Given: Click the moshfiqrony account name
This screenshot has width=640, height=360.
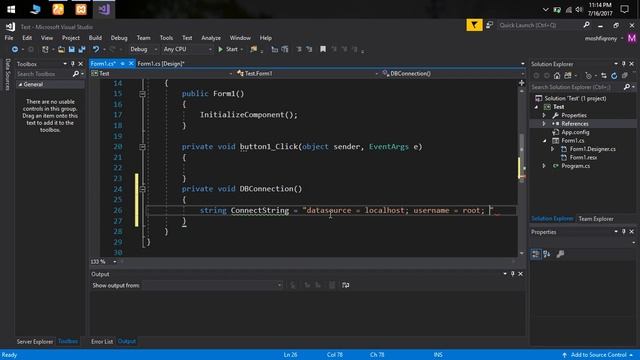Looking at the screenshot, I should [600, 38].
